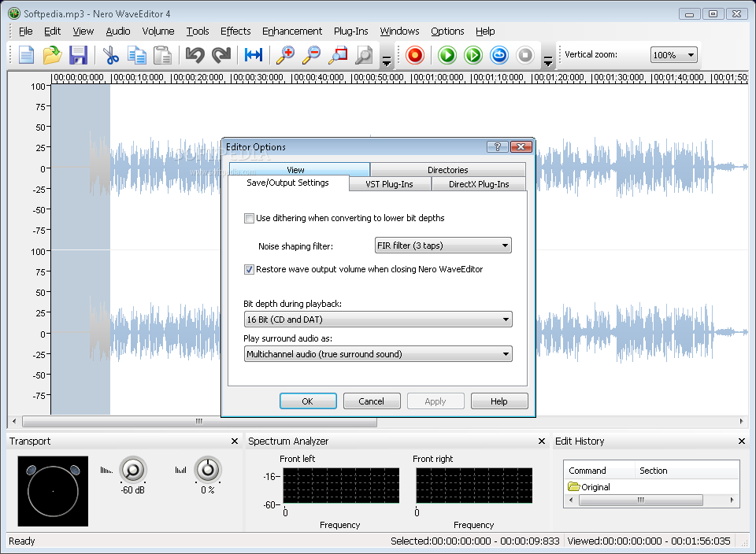Image resolution: width=756 pixels, height=554 pixels.
Task: Open Play surround audio as dropdown
Action: coord(378,354)
